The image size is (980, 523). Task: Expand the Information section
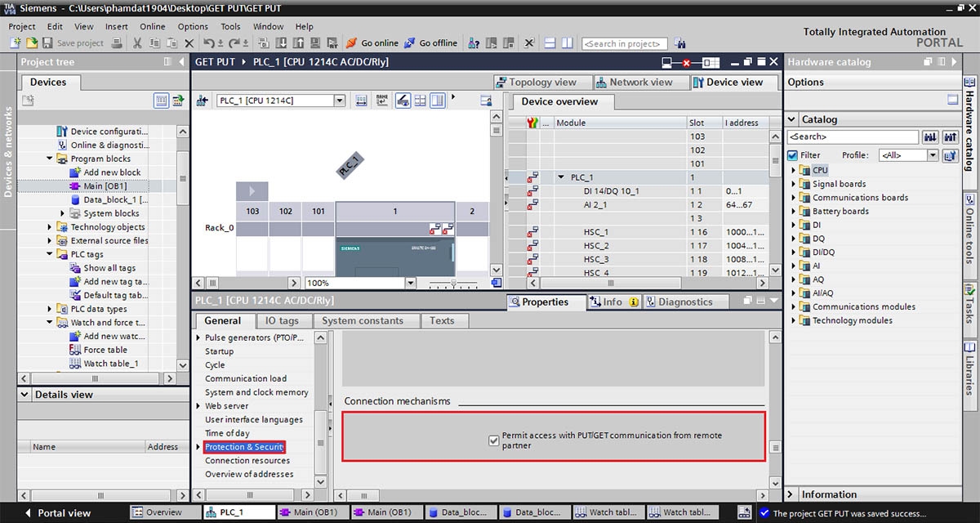791,494
